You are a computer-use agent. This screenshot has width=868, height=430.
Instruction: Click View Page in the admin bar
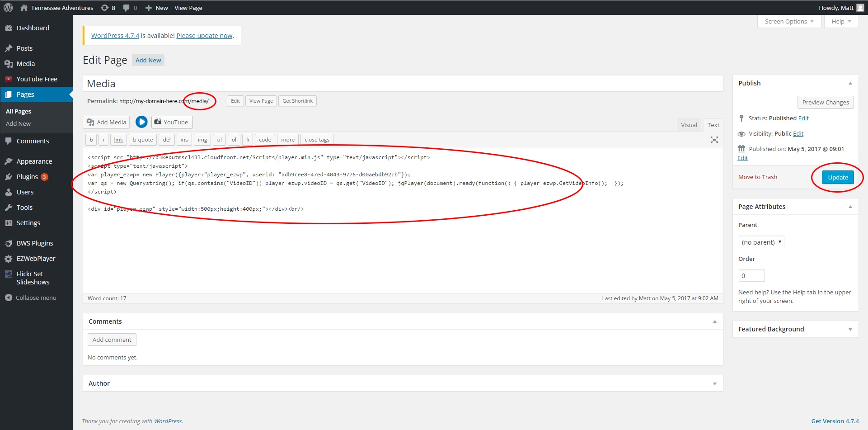coord(188,8)
